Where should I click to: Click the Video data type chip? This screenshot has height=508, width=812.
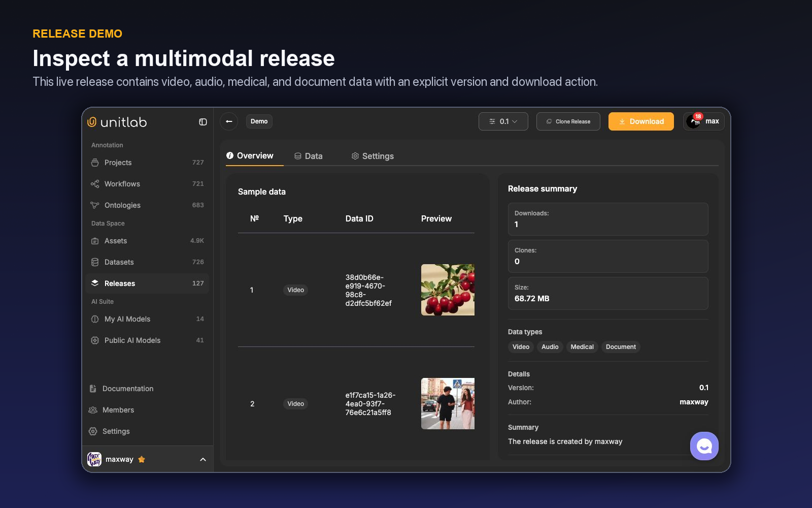[521, 347]
